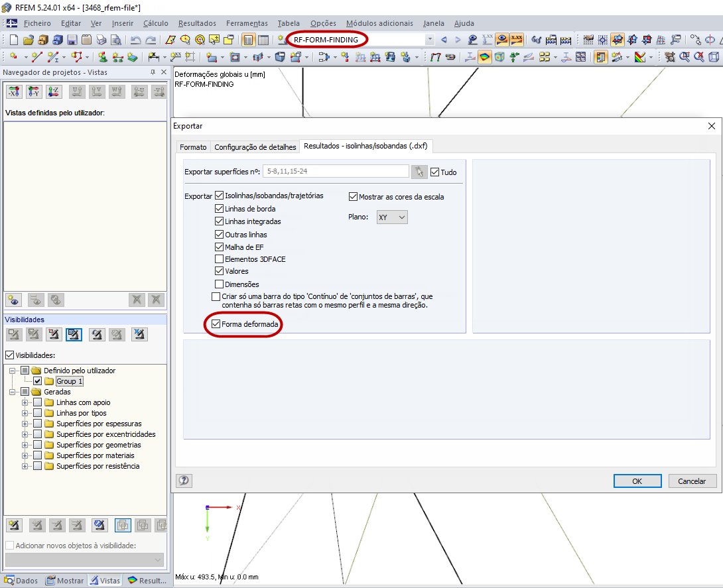Click the Undo icon in the toolbar
Viewport: 723px width, 588px height.
pos(135,38)
